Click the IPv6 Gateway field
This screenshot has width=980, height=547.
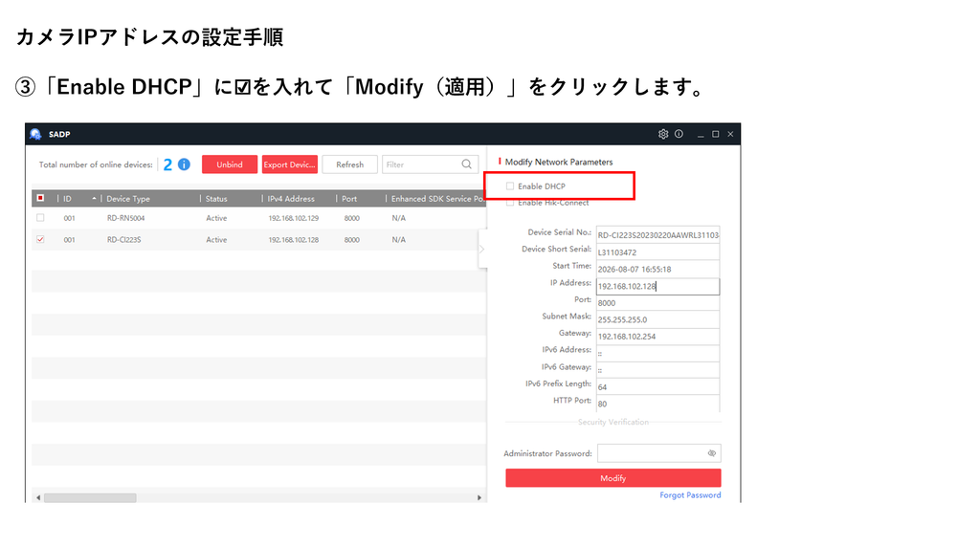point(657,370)
